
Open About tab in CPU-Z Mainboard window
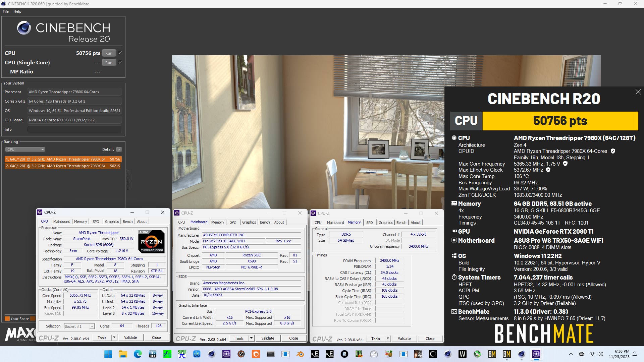coord(279,222)
